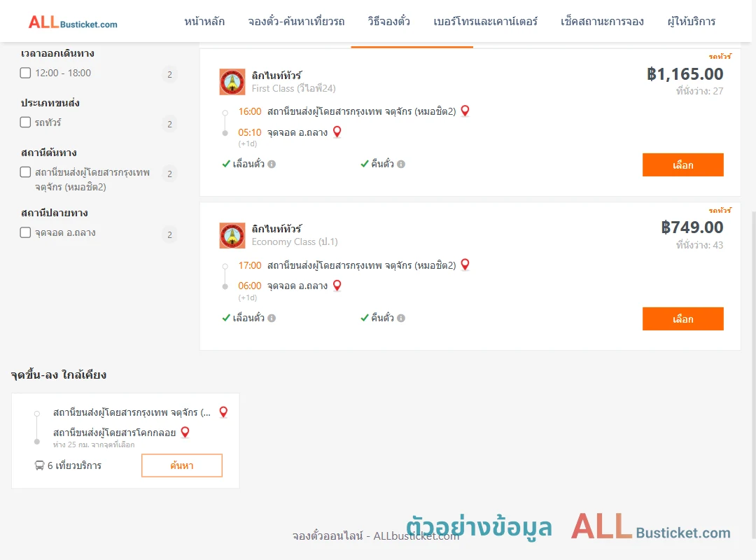Tick the จุดจอด อ.ถลาง destination checkbox
The width and height of the screenshot is (756, 560).
pos(26,232)
